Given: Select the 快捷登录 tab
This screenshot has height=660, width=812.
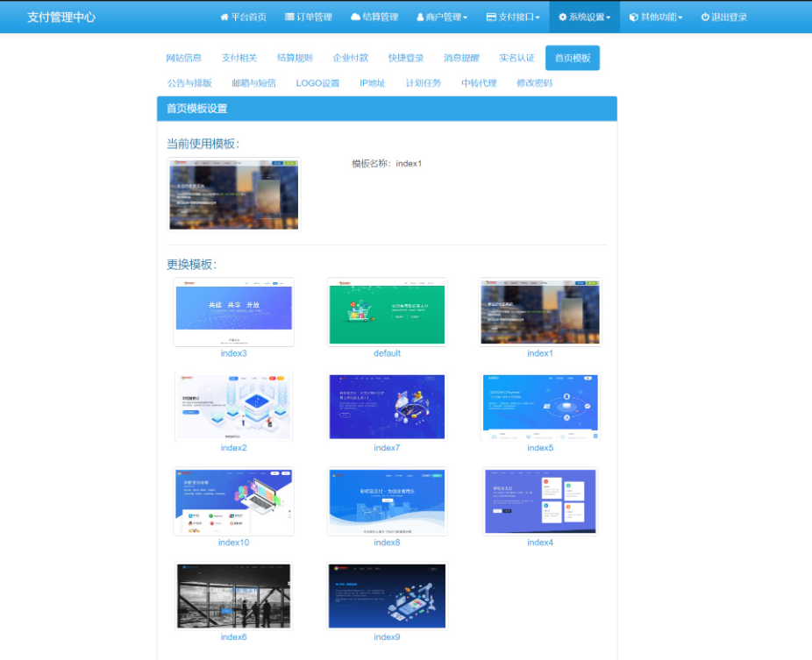Looking at the screenshot, I should click(406, 58).
